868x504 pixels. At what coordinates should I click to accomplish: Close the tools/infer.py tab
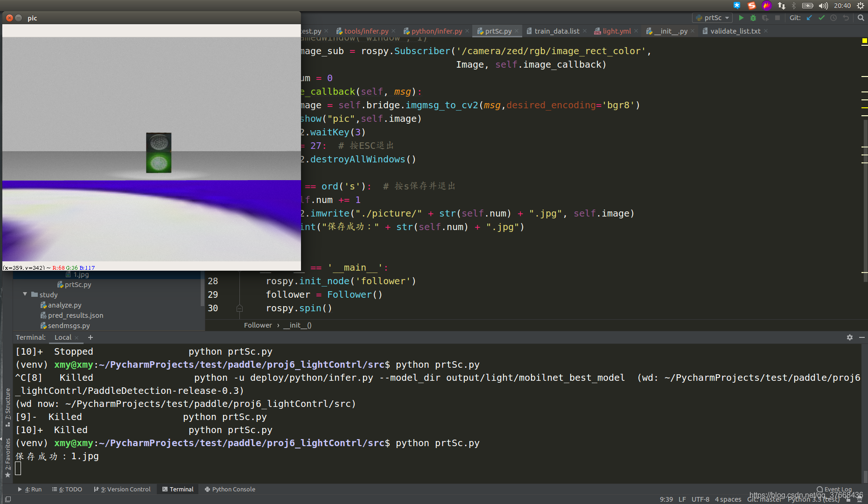point(393,31)
